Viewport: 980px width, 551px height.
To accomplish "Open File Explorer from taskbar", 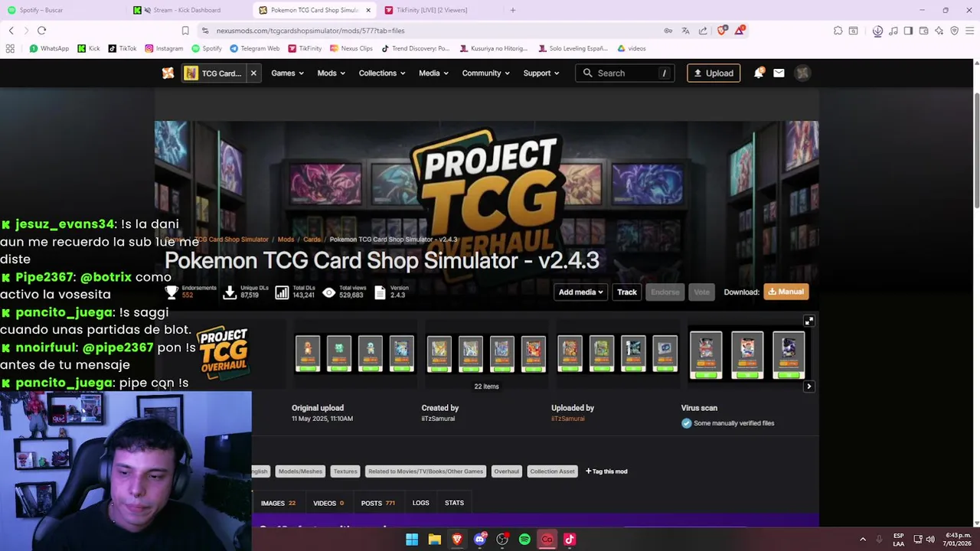I will (x=435, y=540).
